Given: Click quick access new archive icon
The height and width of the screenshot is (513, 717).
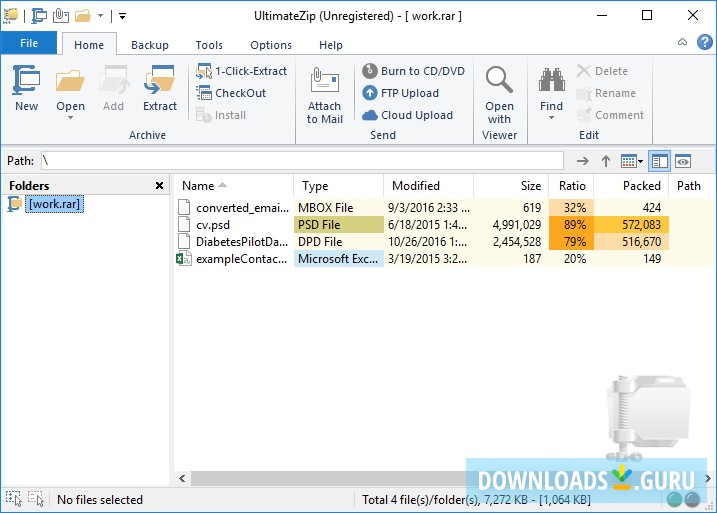Looking at the screenshot, I should tap(39, 16).
